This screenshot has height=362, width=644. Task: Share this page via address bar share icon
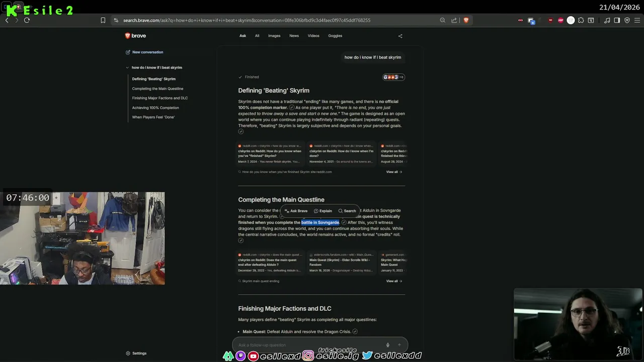[x=454, y=20]
